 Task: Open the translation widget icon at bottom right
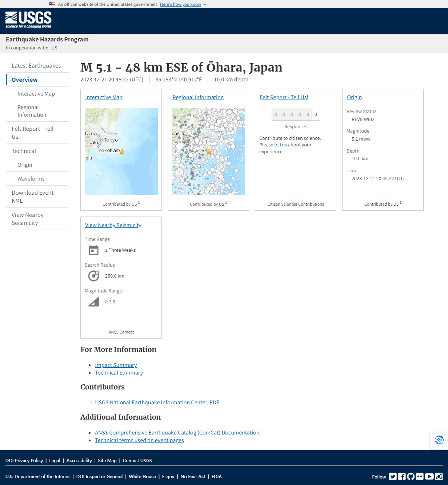(x=439, y=440)
